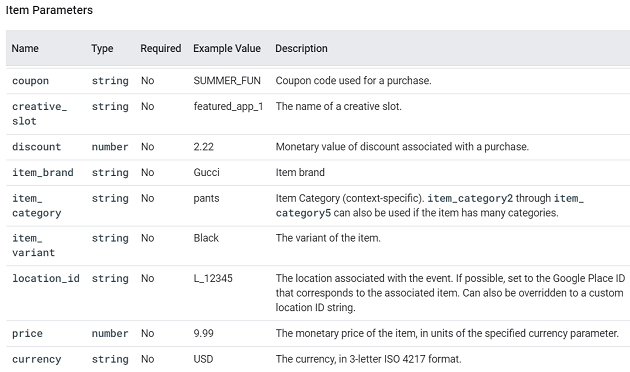Screen dimensions: 630x372
Task: Click the Example Value column header
Action: [x=227, y=49]
